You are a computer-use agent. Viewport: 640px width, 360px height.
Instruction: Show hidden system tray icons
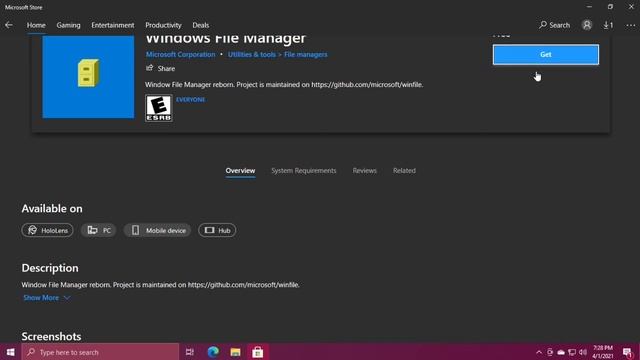(539, 352)
